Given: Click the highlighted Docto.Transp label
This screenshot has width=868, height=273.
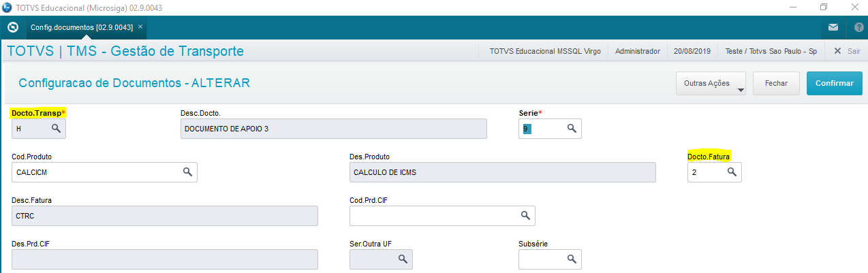Looking at the screenshot, I should point(38,112).
